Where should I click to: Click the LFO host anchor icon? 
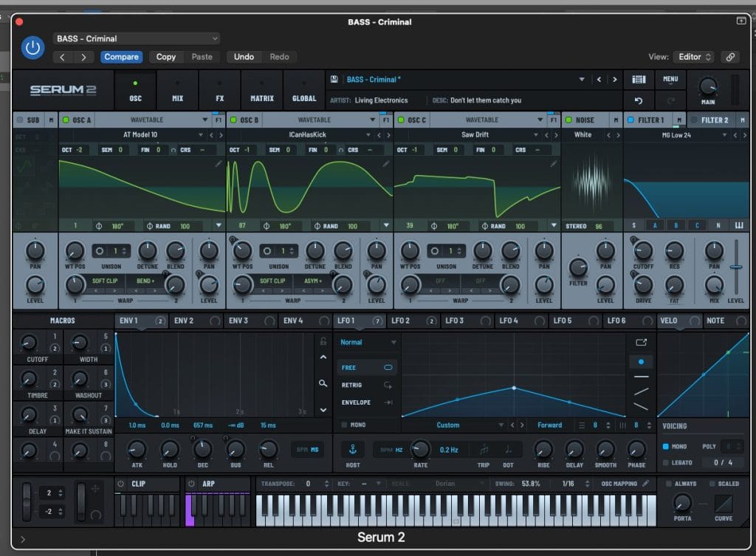(353, 449)
